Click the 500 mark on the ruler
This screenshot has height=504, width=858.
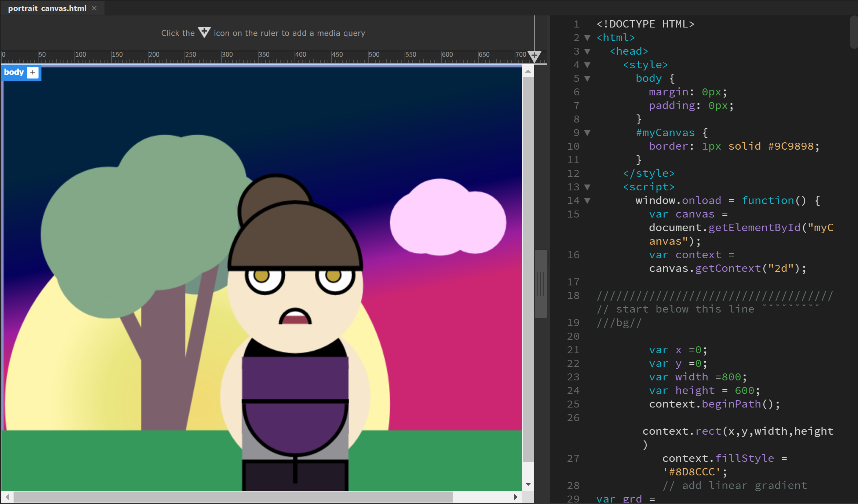374,55
